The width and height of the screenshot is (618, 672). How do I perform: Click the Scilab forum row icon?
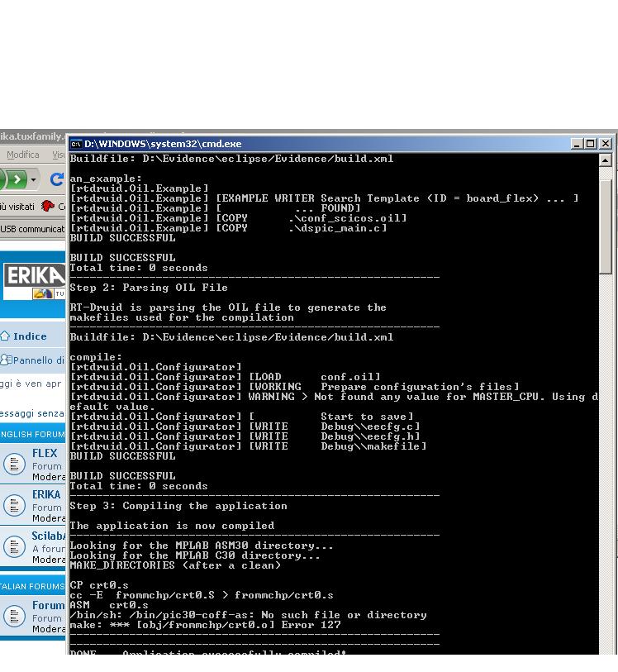click(x=15, y=546)
